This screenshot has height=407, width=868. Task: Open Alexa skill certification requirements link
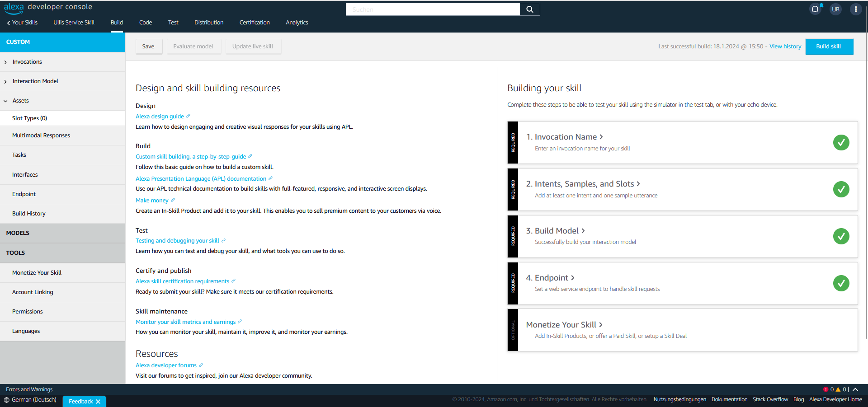click(x=182, y=281)
